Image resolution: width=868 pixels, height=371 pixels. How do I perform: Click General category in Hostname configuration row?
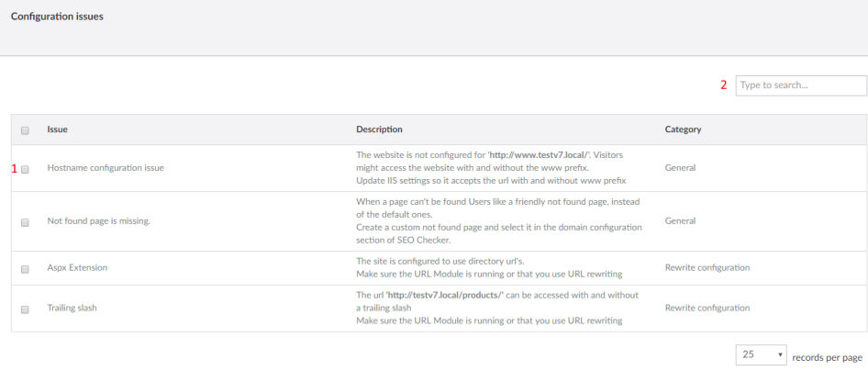tap(680, 167)
